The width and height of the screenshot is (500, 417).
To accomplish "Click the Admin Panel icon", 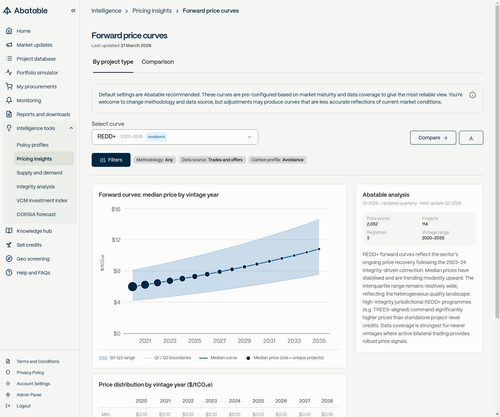I will point(8,395).
